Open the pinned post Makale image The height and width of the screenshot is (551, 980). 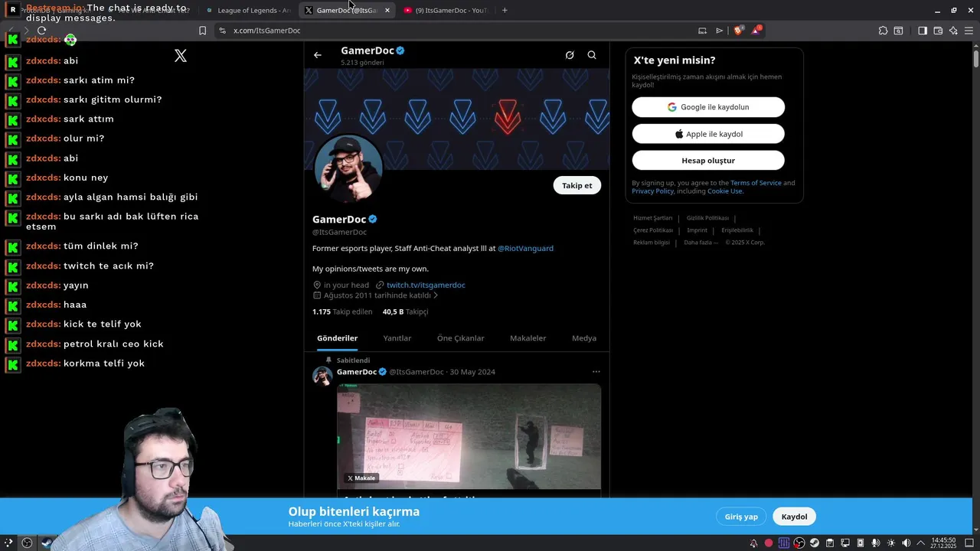(x=469, y=436)
